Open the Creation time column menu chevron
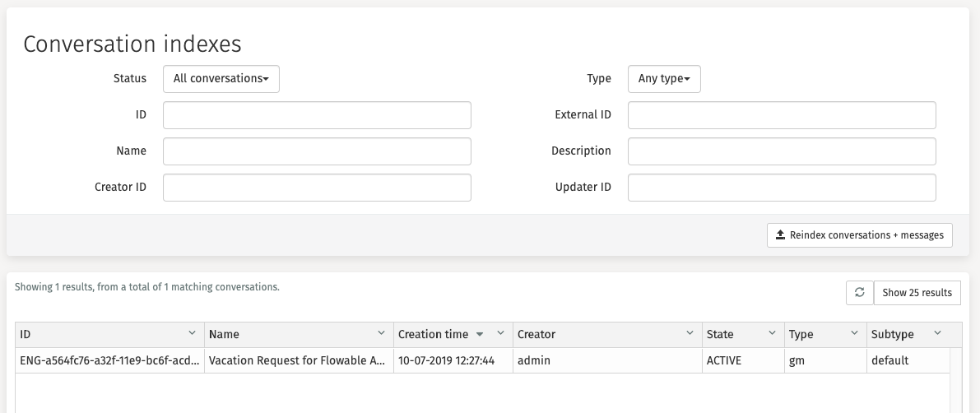This screenshot has height=413, width=980. coord(500,334)
